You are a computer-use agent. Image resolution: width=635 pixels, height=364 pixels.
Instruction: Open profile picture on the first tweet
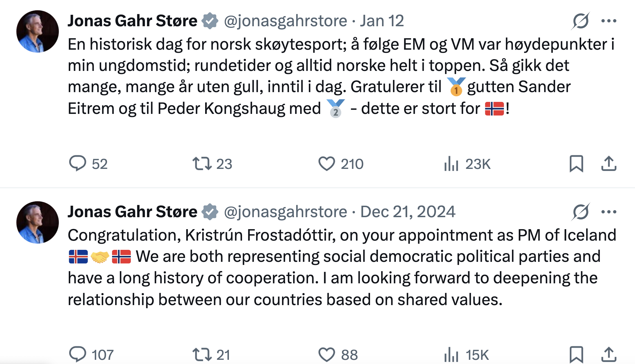(37, 31)
